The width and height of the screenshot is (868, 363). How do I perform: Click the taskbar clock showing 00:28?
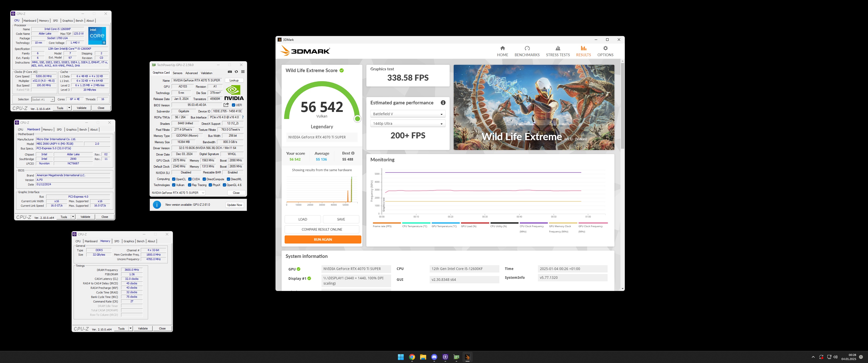click(849, 357)
